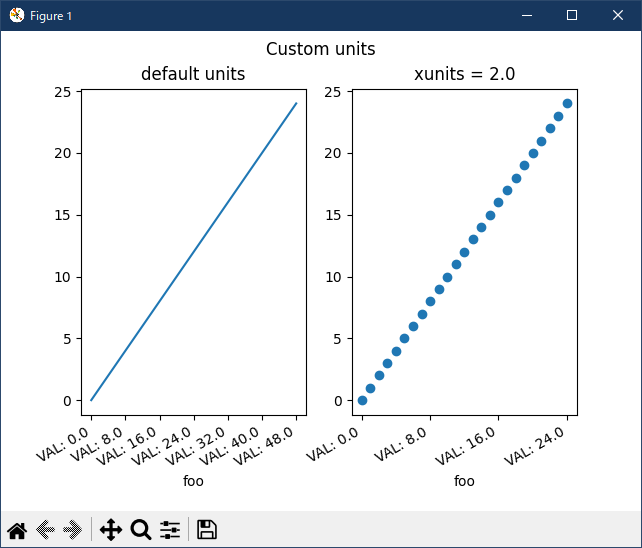Viewport: 642px width, 548px height.
Task: Click the lowest scatter dot in the right plot
Action: pyautogui.click(x=362, y=400)
